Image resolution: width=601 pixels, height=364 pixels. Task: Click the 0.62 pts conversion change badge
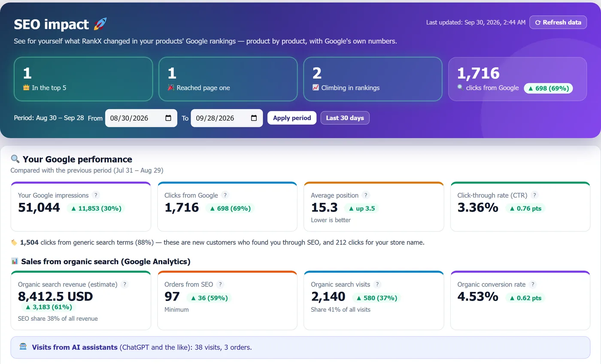pyautogui.click(x=525, y=298)
